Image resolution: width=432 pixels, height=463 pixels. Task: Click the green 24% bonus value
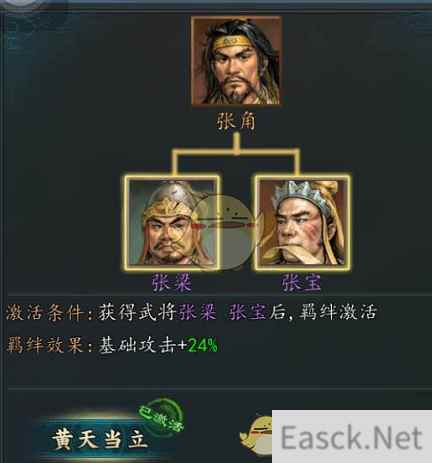click(x=203, y=345)
